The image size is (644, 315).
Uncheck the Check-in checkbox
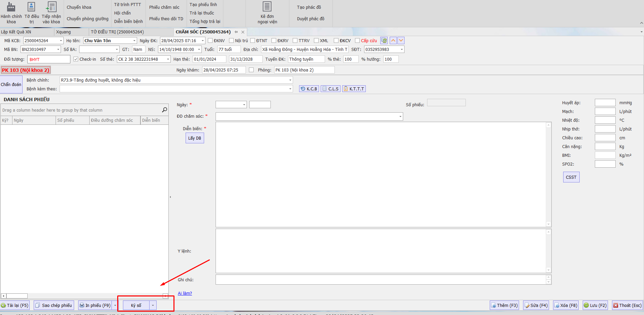[x=76, y=59]
